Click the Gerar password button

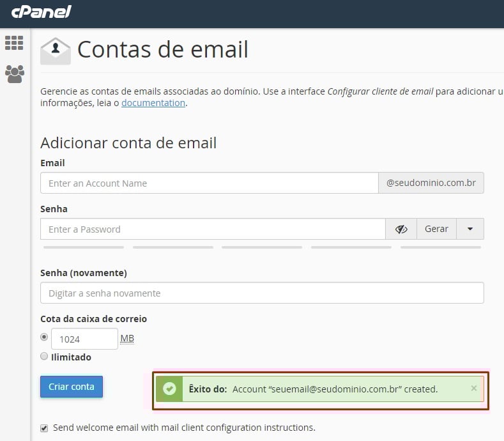point(436,229)
